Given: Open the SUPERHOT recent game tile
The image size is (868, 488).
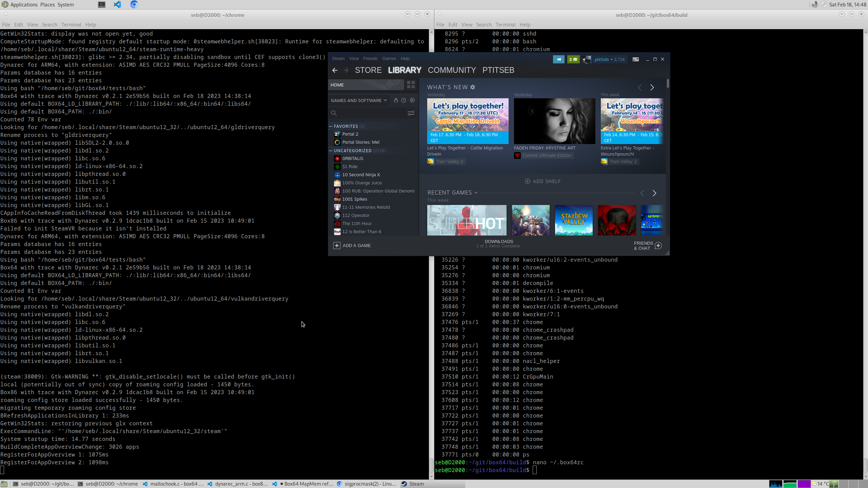Looking at the screenshot, I should (x=467, y=220).
